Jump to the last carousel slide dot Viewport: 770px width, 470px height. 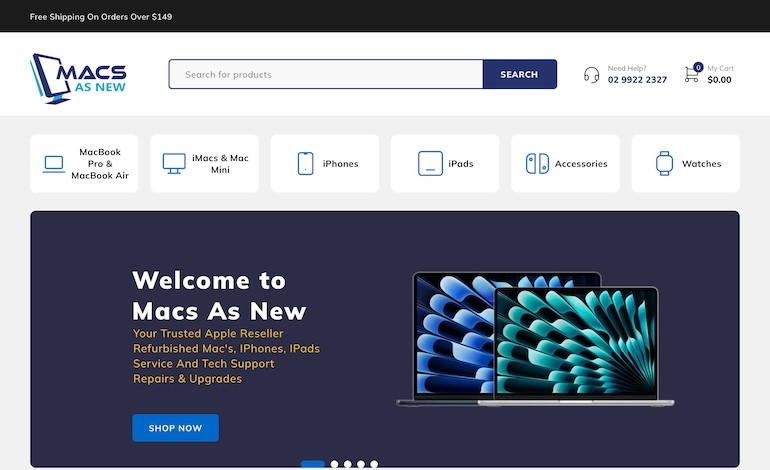[374, 464]
